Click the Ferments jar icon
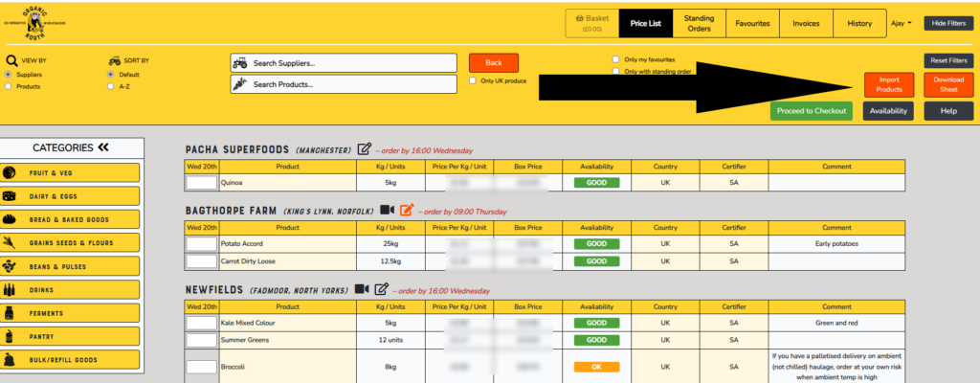This screenshot has height=383, width=980. 10,313
